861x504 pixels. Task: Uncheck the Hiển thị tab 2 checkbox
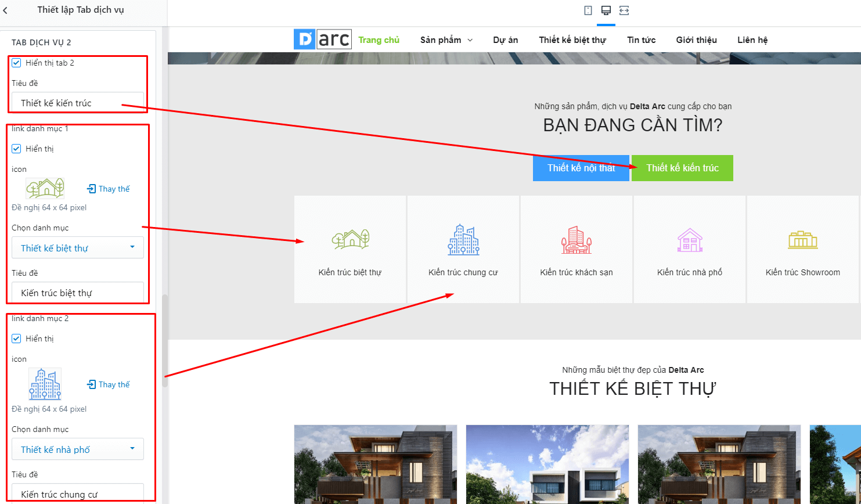coord(16,63)
